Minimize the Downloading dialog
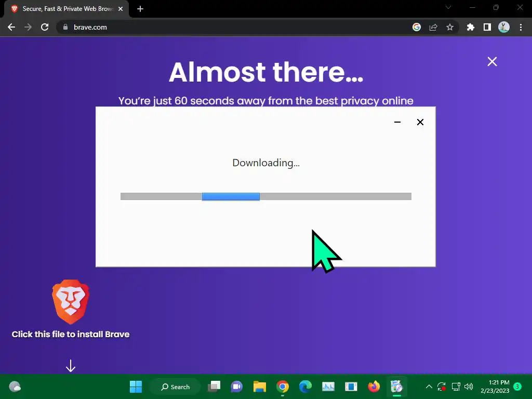Image resolution: width=532 pixels, height=399 pixels. [x=397, y=122]
